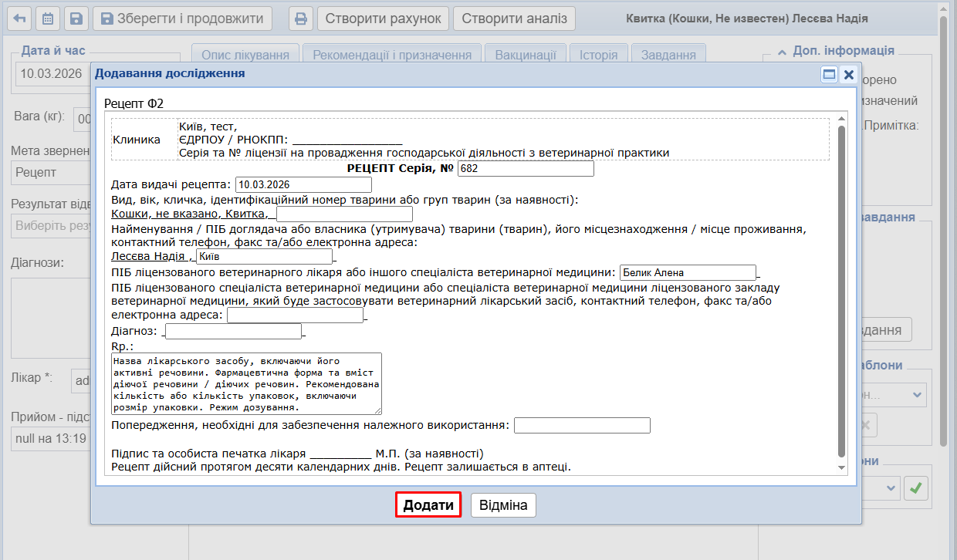This screenshot has height=560, width=957.
Task: Click the recipe form vertical scrollbar
Action: [842, 293]
